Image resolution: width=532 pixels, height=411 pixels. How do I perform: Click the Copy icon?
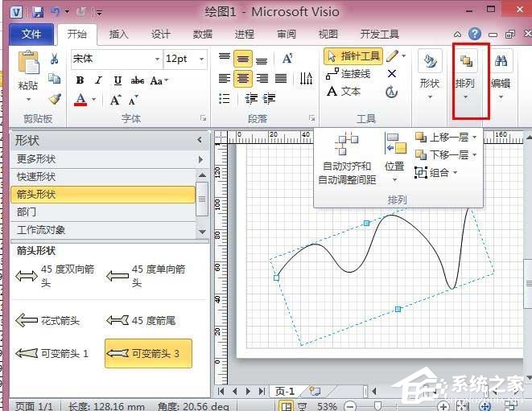point(54,78)
